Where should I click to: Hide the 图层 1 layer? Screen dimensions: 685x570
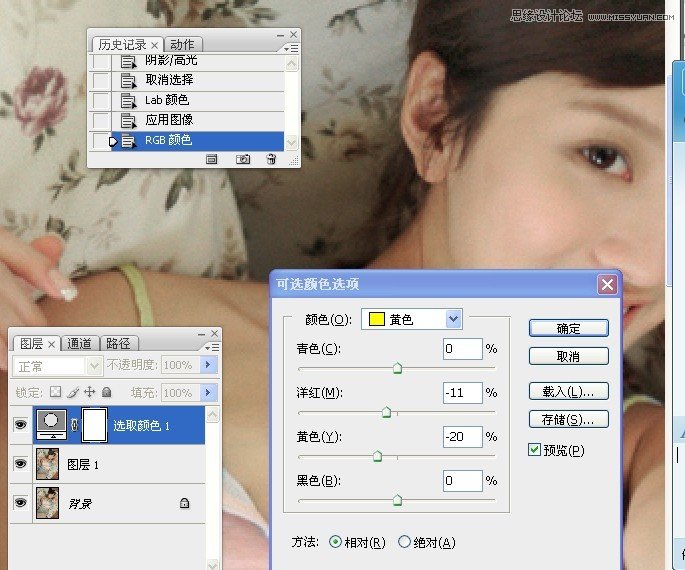tap(20, 464)
